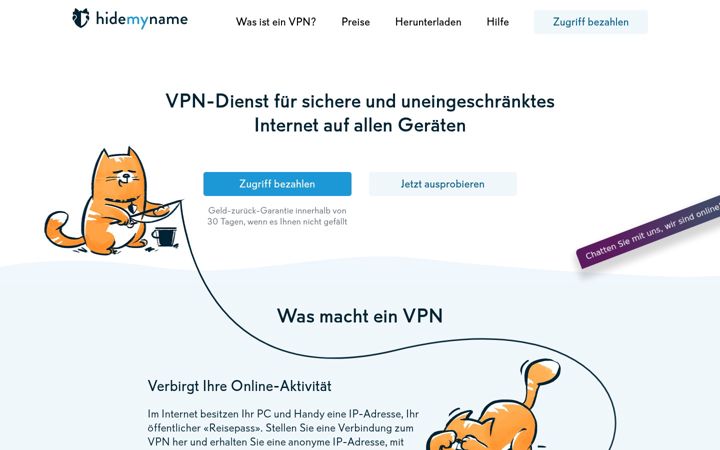Click the 'Was macht ein VPN' heading
This screenshot has height=450, width=720.
[x=360, y=316]
